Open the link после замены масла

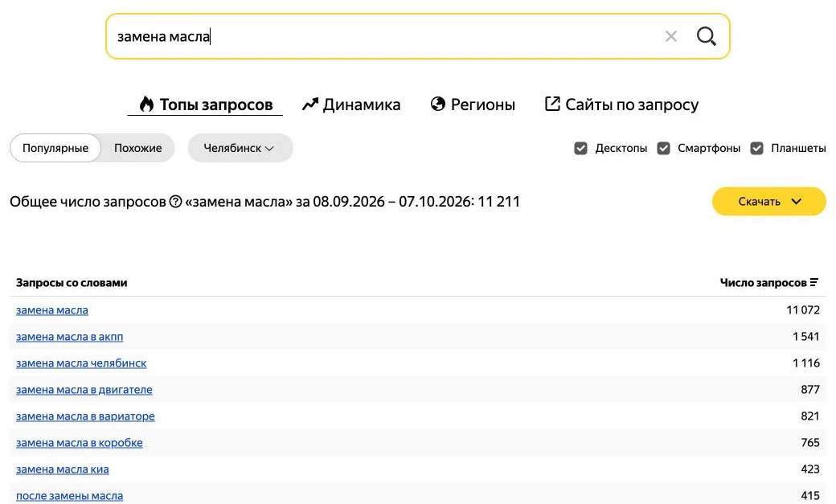coord(69,496)
